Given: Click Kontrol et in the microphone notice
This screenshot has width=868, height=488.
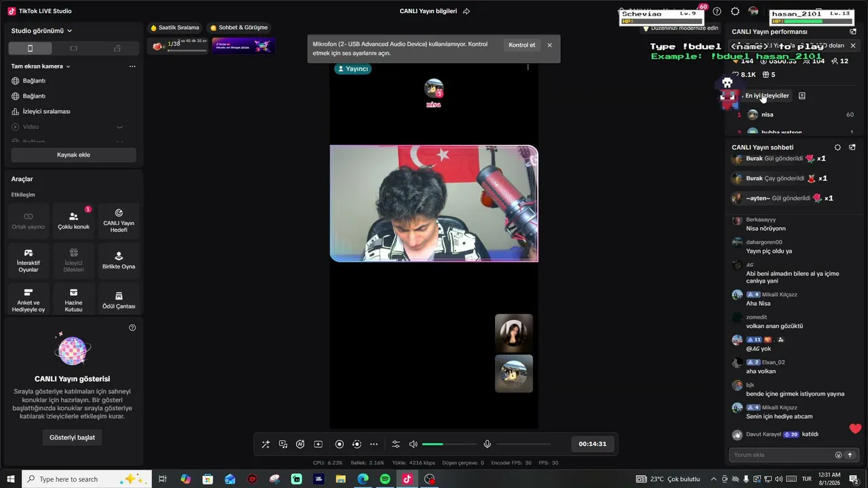Looking at the screenshot, I should pos(521,45).
